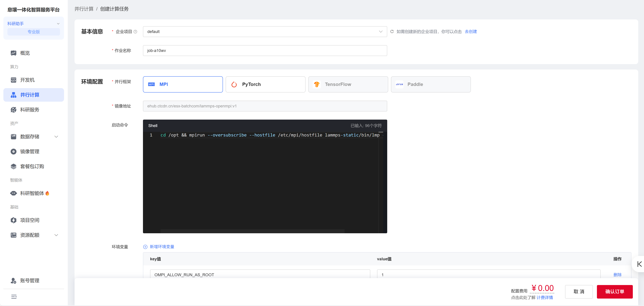Click 新增环境变量 add link

click(162, 247)
